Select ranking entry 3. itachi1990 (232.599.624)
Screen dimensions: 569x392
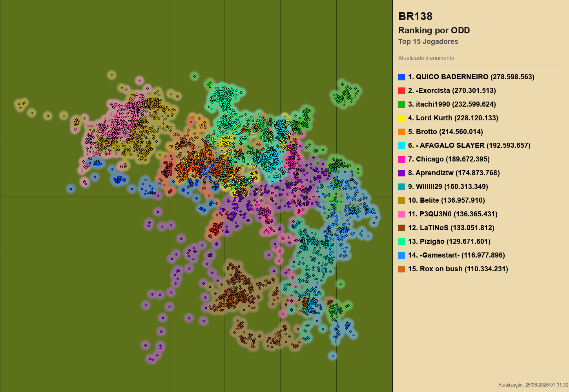point(452,104)
